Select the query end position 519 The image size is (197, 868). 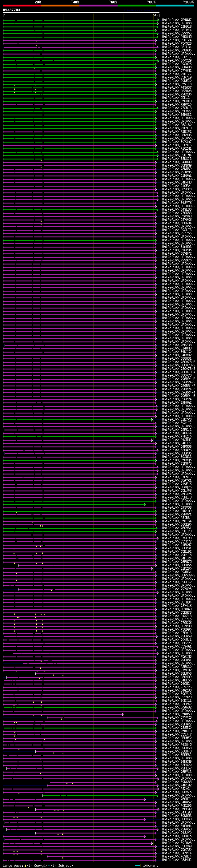coord(155,15)
